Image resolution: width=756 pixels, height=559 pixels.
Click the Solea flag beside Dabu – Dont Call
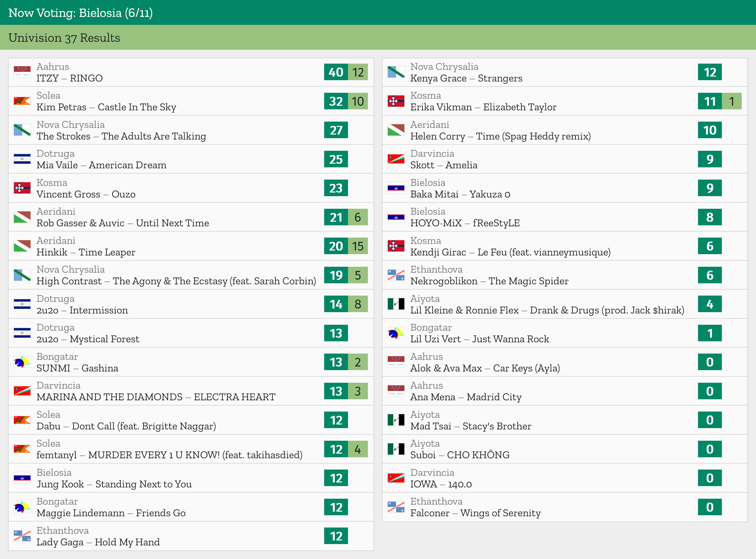[x=22, y=420]
